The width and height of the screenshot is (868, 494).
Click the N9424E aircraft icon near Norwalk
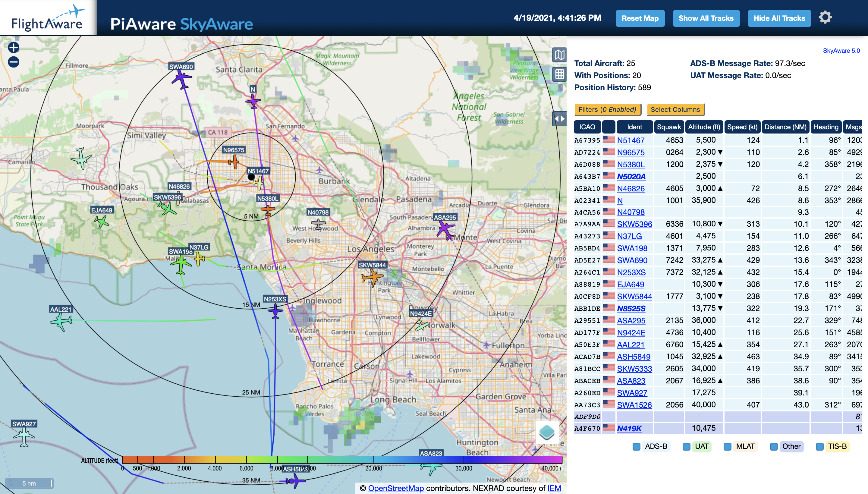422,326
